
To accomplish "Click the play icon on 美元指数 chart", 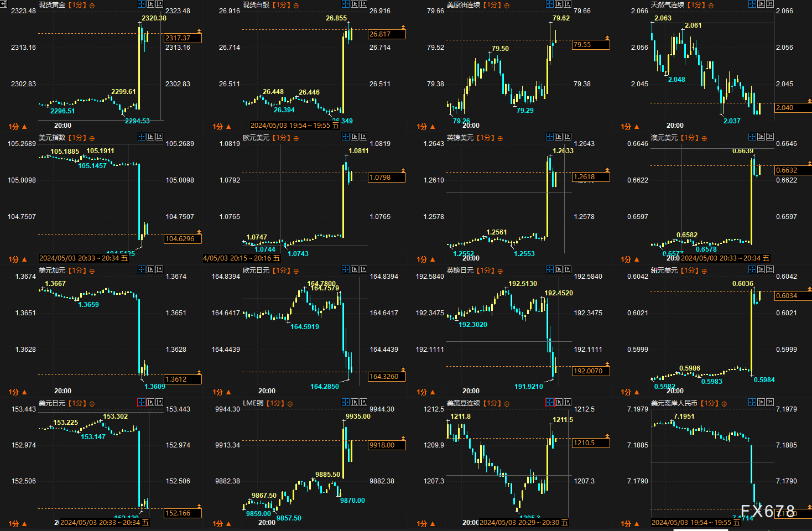I will pyautogui.click(x=150, y=137).
